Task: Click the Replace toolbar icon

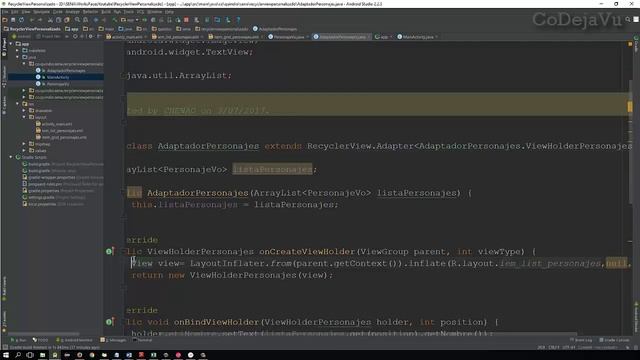Action: [85, 20]
